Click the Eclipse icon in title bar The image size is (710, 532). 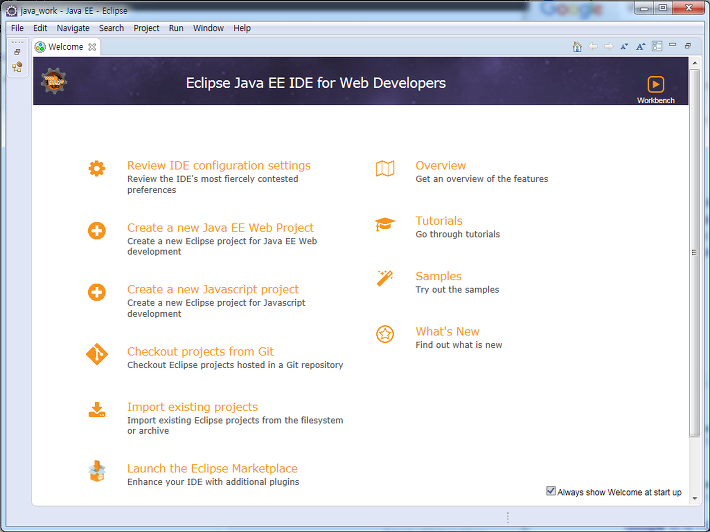coord(11,10)
